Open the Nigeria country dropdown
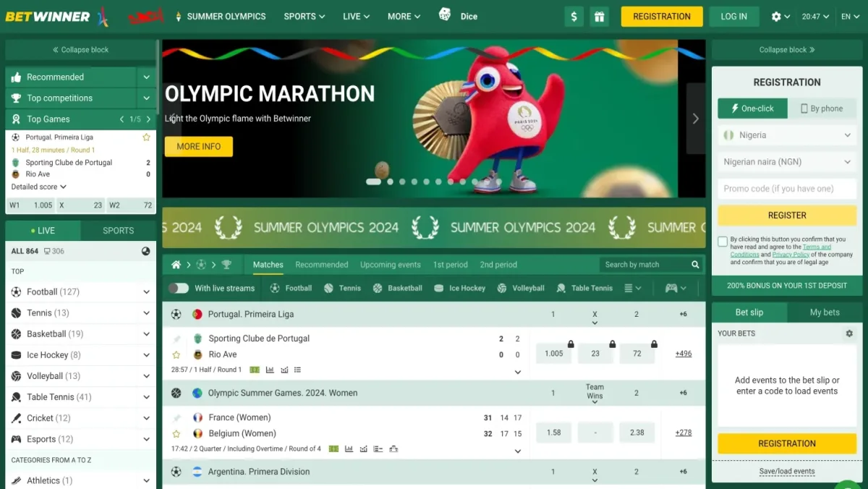This screenshot has height=489, width=868. (x=787, y=135)
